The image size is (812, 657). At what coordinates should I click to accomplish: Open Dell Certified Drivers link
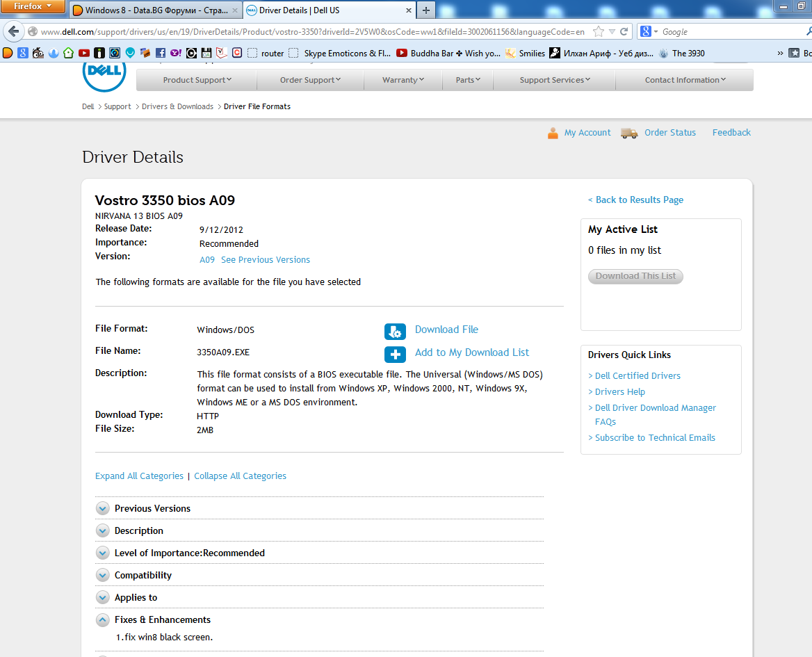coord(638,376)
